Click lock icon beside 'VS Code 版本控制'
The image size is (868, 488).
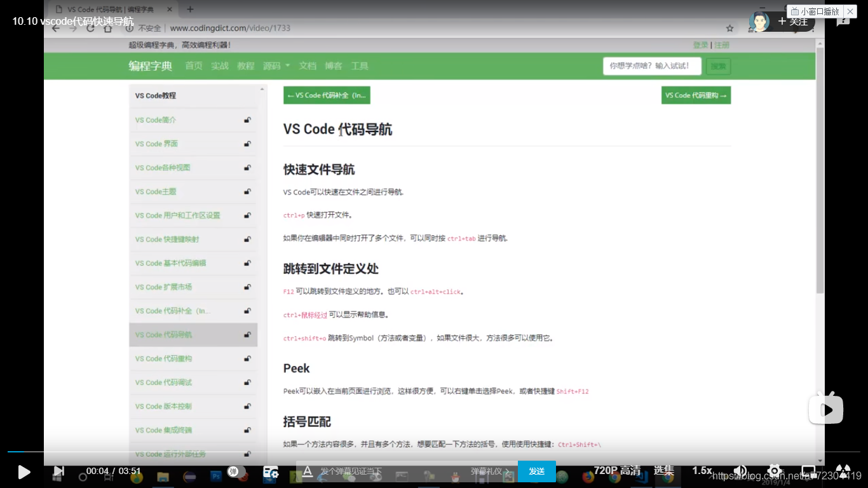point(247,407)
